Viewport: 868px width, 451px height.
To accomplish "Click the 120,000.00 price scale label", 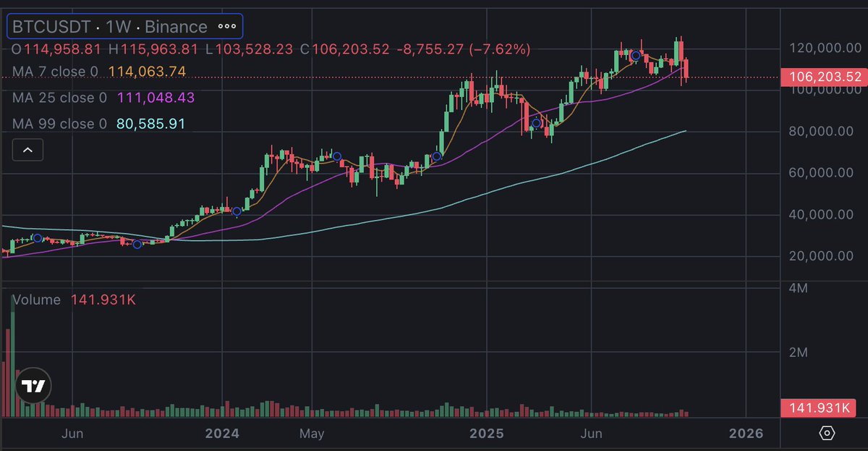I will click(824, 46).
